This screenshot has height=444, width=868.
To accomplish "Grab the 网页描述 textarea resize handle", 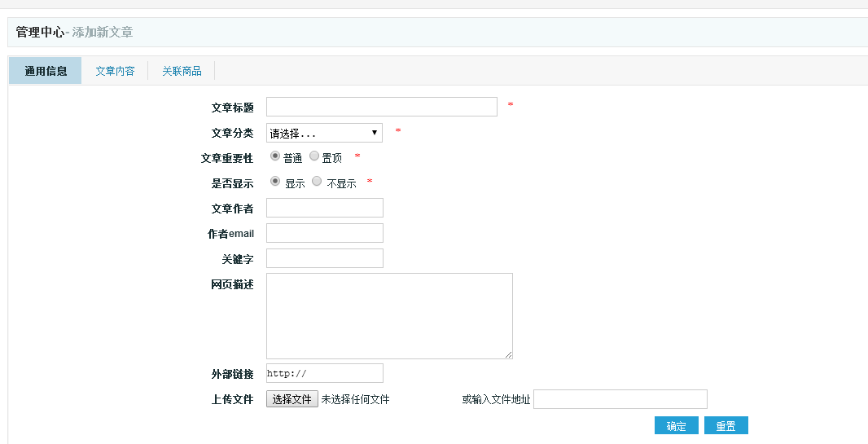I will tap(509, 355).
